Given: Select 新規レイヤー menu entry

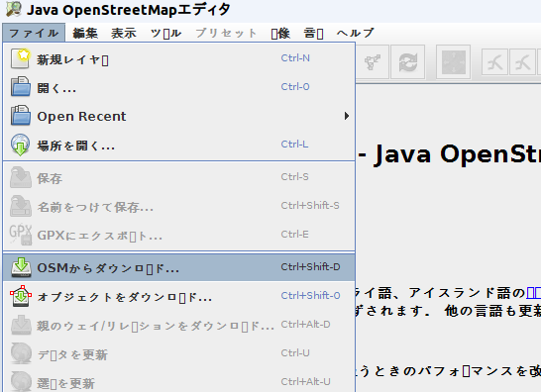Looking at the screenshot, I should click(x=178, y=59).
